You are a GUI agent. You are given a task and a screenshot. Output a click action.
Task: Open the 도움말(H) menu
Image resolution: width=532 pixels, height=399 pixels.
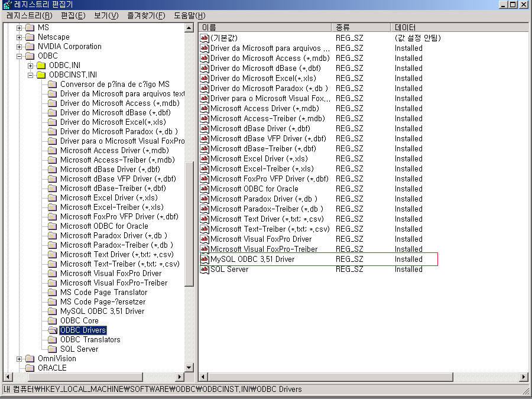coord(189,15)
